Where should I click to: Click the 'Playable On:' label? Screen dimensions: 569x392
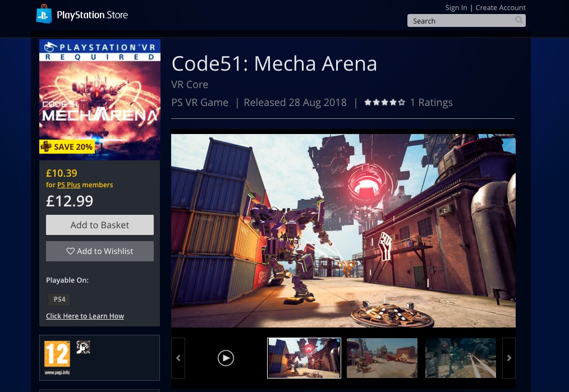67,280
